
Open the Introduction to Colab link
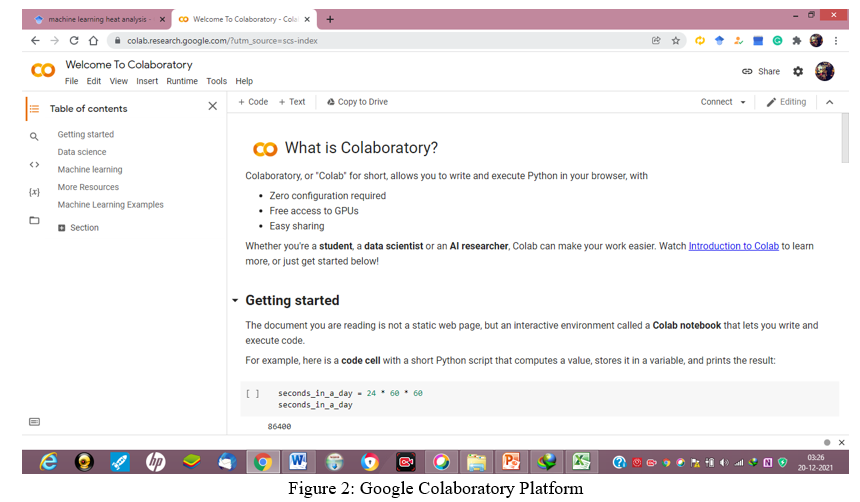[733, 246]
